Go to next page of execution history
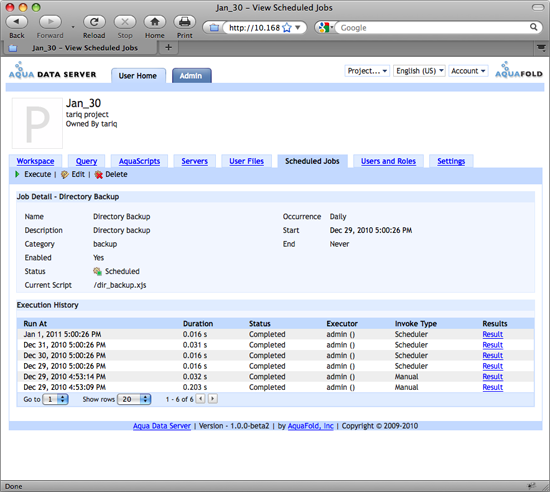550x492 pixels. (213, 399)
